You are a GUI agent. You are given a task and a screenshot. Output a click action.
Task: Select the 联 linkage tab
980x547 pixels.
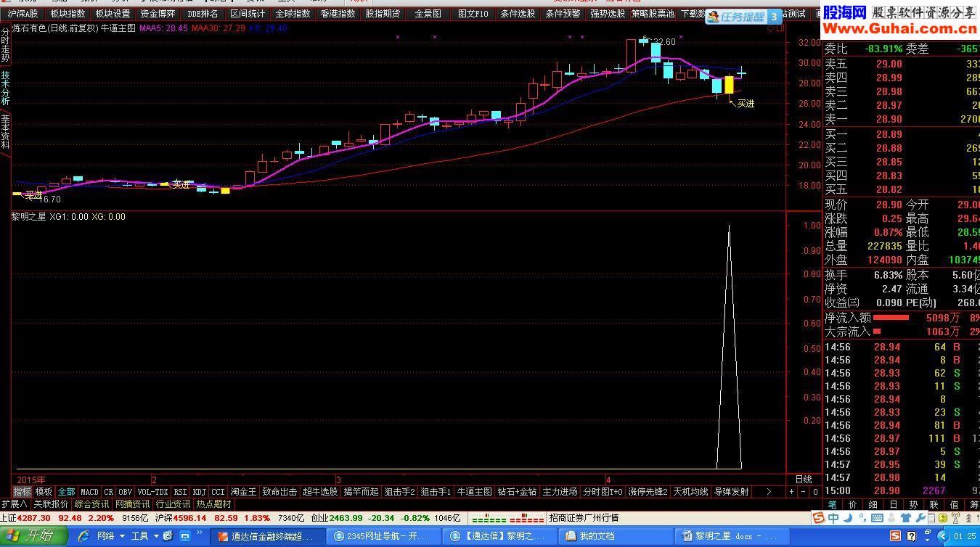tap(934, 505)
